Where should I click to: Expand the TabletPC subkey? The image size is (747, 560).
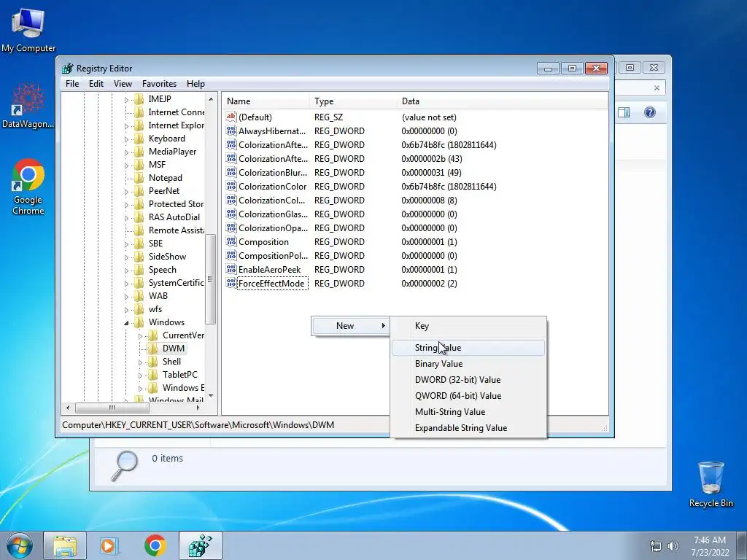click(x=140, y=376)
